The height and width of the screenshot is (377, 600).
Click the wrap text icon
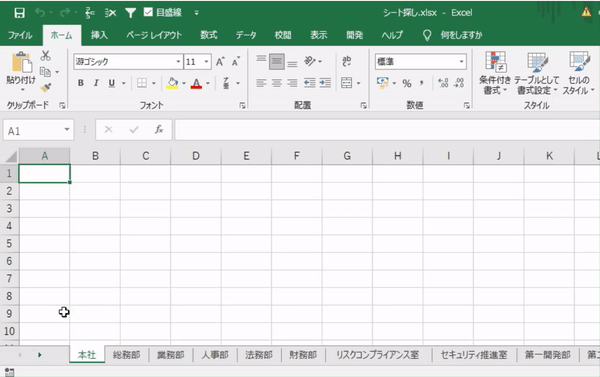coord(347,61)
